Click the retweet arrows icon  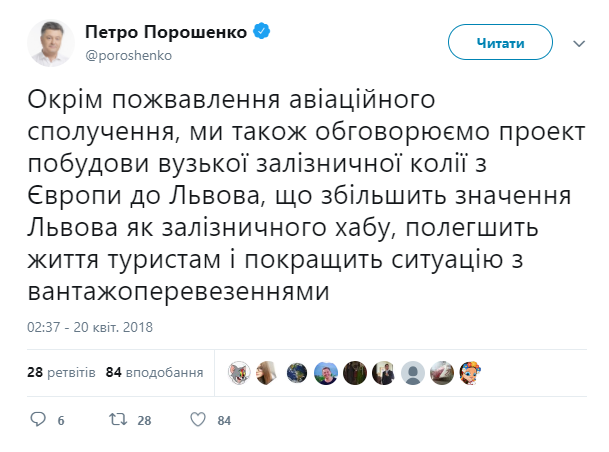(x=118, y=420)
